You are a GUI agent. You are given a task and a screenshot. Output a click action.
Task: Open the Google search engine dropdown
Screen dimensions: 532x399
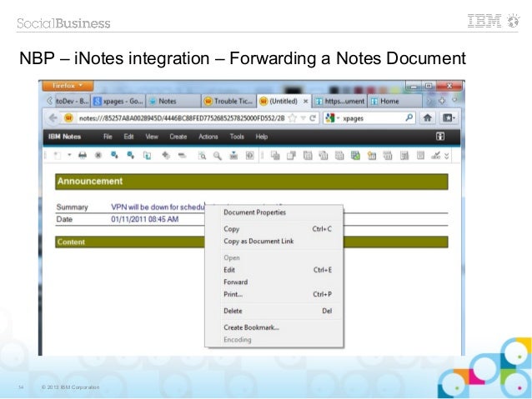(332, 118)
